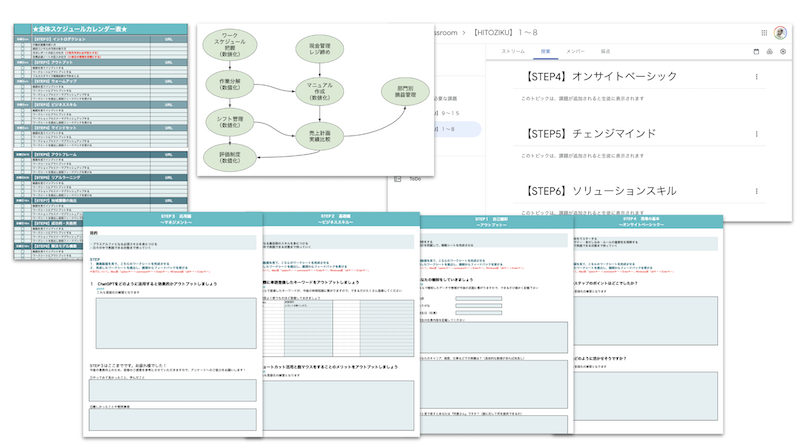The image size is (800, 445).
Task: Click the ワークスケジュール把握 flowchart node
Action: tap(230, 45)
